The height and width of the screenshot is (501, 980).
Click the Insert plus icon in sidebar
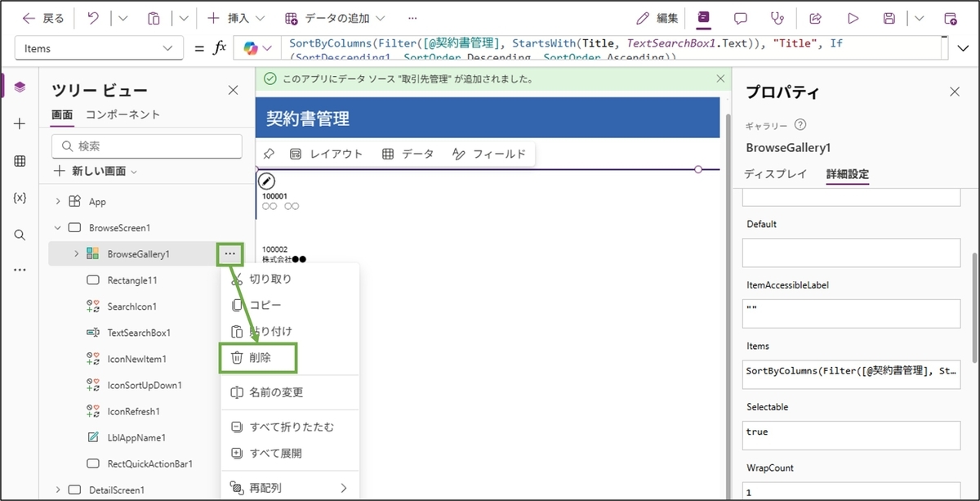click(x=20, y=123)
